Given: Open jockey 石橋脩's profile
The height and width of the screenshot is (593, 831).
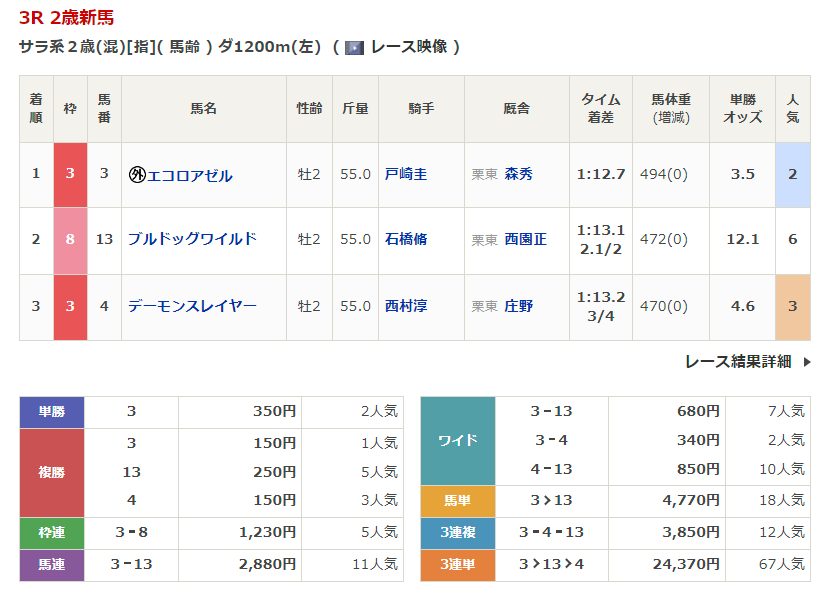Looking at the screenshot, I should 406,239.
